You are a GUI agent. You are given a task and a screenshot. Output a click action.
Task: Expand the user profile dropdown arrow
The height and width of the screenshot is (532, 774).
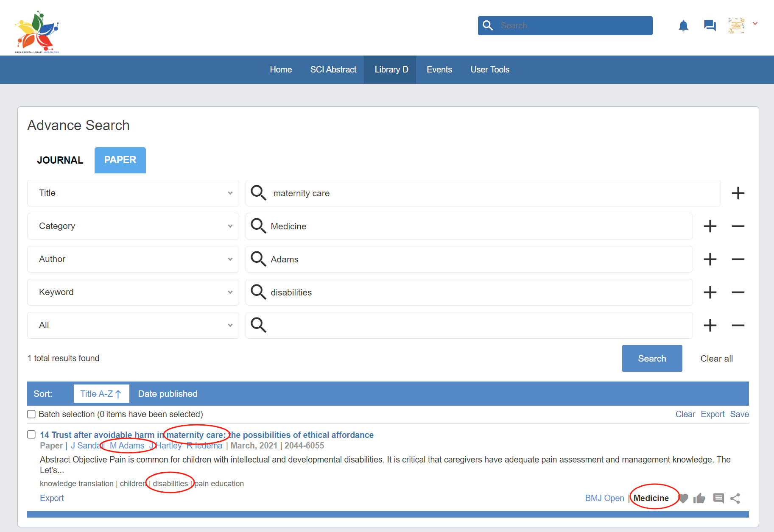[755, 24]
